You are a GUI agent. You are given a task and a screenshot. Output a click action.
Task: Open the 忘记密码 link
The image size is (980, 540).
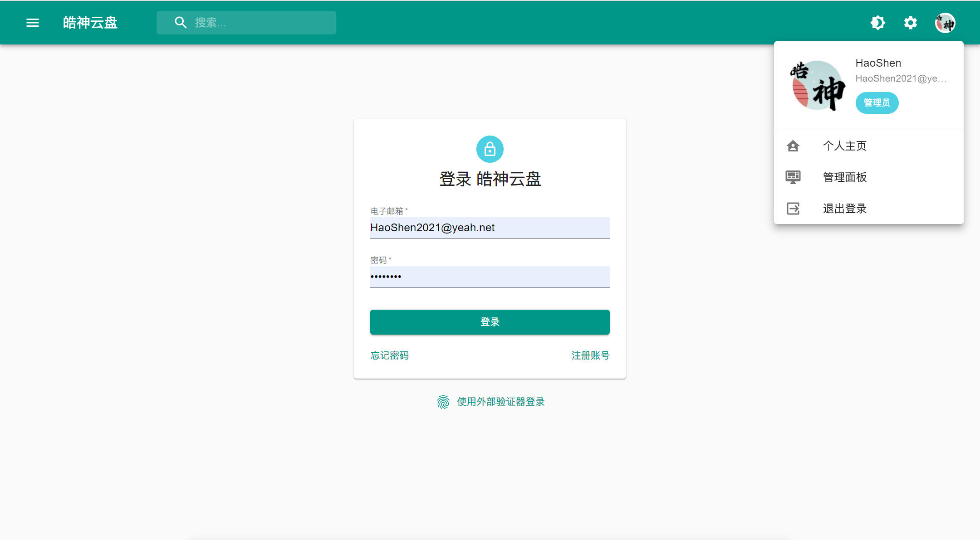click(389, 355)
